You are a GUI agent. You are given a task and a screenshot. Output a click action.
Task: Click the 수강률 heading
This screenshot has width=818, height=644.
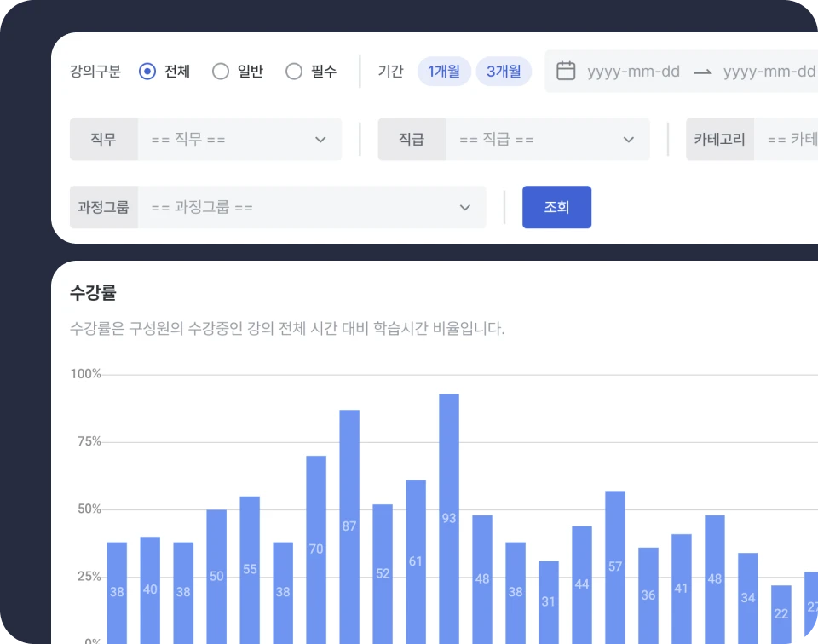[93, 292]
